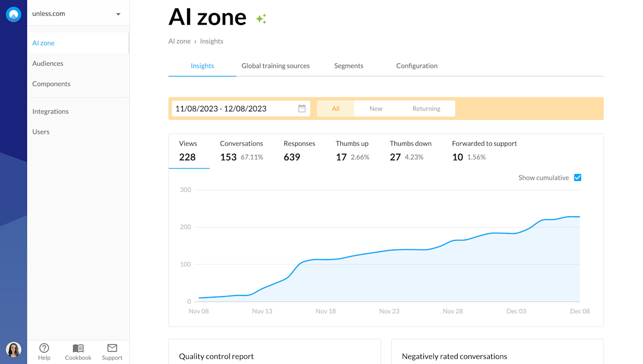Open Integrations from the sidebar
Viewport: 643px width, 364px height.
[x=50, y=111]
